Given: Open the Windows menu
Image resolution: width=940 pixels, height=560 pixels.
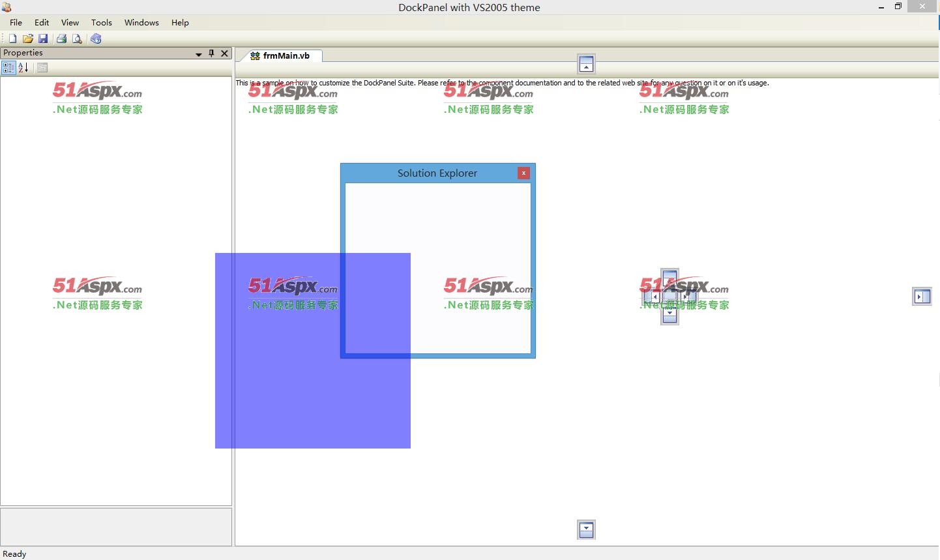Looking at the screenshot, I should [x=141, y=22].
